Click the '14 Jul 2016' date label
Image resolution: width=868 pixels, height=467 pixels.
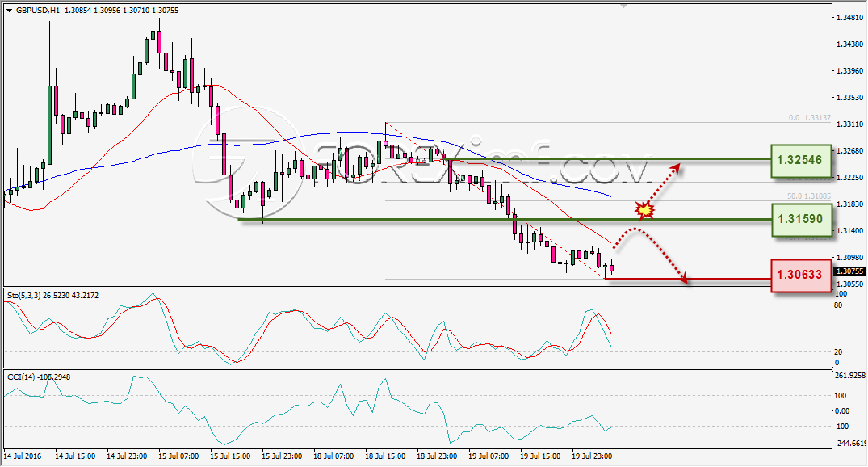pos(22,456)
